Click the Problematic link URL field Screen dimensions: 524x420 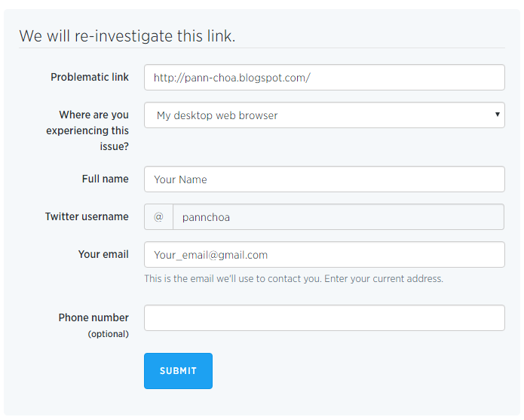click(324, 78)
